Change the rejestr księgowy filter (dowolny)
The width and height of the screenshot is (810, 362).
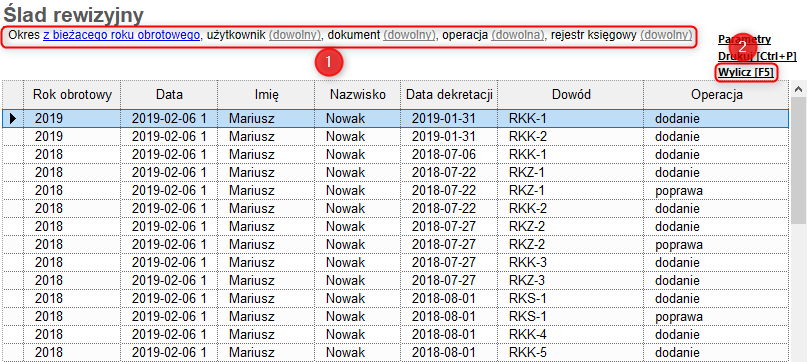click(666, 35)
